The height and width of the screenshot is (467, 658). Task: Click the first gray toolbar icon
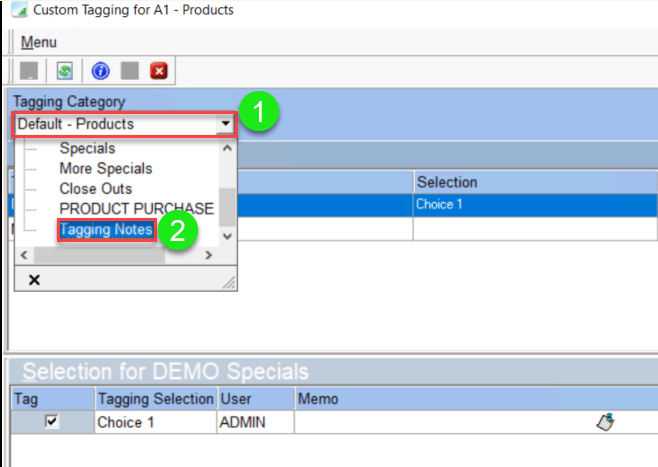click(29, 71)
